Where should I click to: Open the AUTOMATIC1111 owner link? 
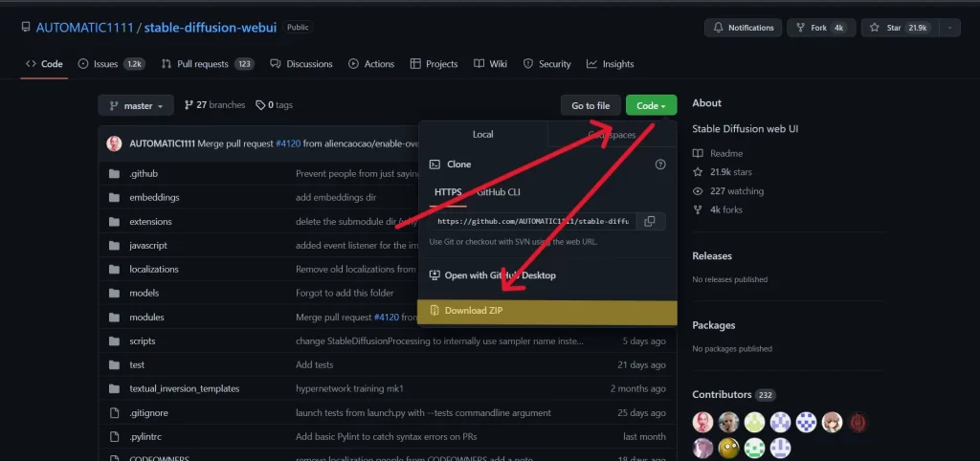pos(84,28)
